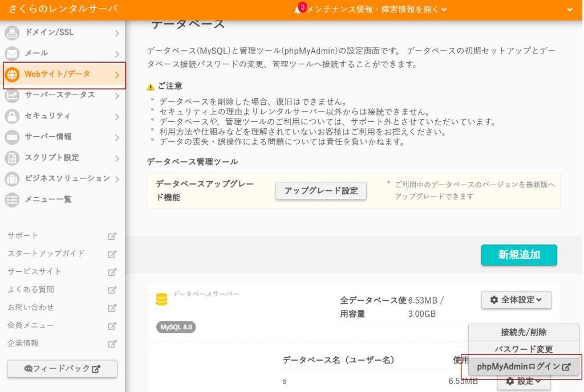The image size is (584, 392).
Task: Open the よくある質問 link
Action: (x=31, y=289)
